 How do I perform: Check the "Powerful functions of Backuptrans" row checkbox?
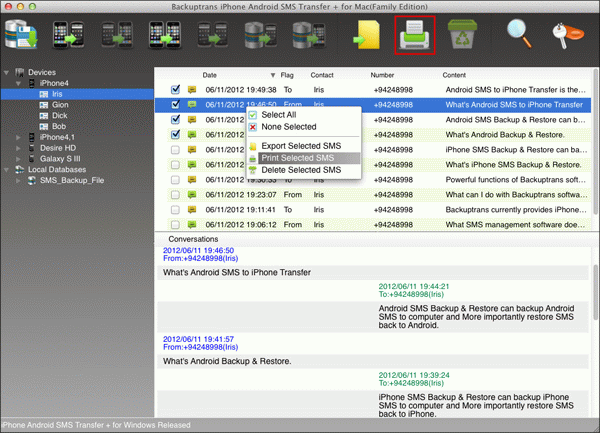point(175,180)
